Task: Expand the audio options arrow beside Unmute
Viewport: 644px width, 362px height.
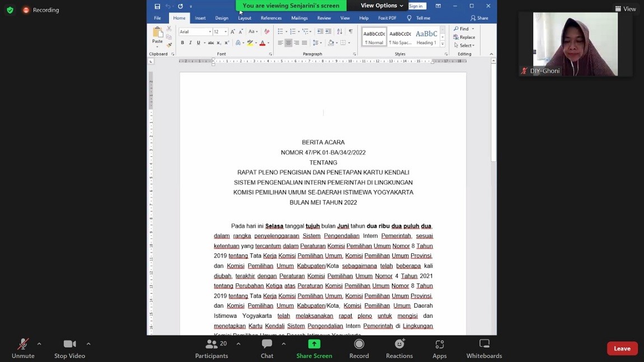Action: click(39, 344)
